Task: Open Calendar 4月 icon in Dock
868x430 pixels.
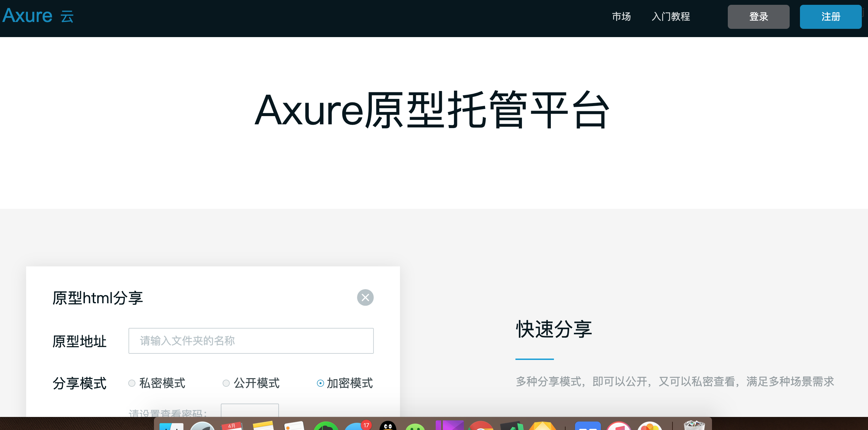Action: pos(232,426)
